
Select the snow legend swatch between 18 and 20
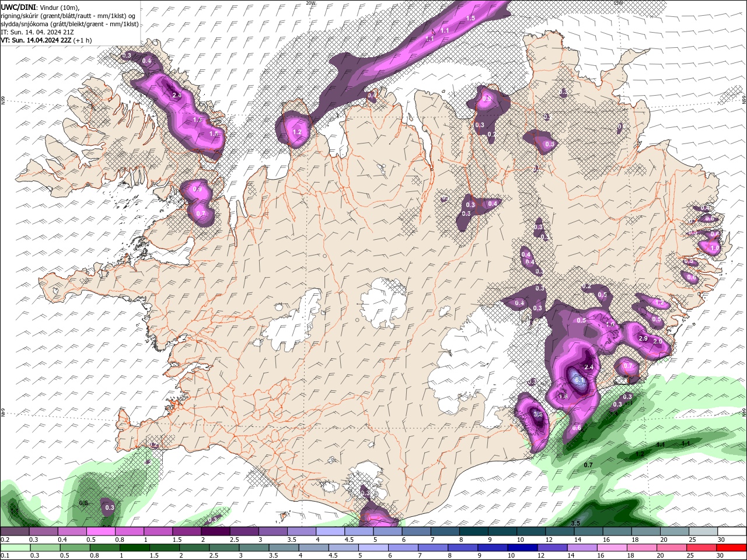645,531
